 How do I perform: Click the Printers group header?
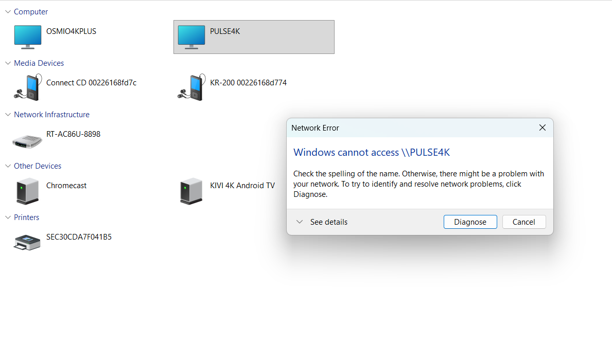[x=27, y=217]
